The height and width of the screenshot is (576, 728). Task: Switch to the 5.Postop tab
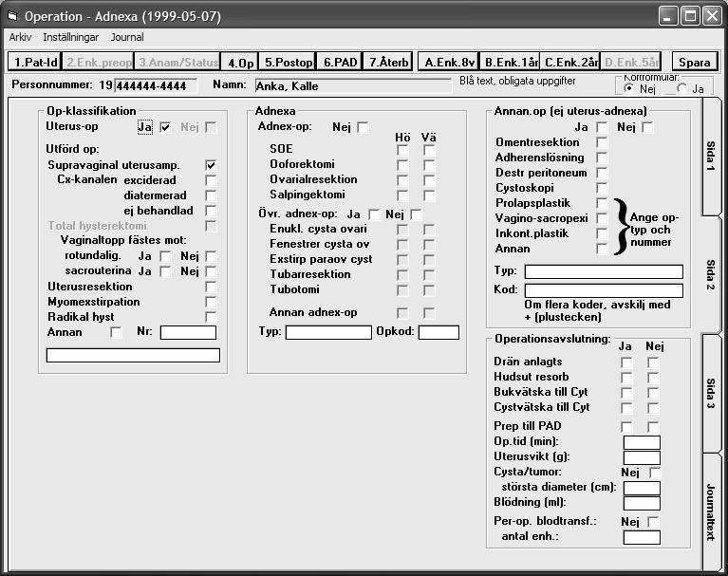[288, 62]
